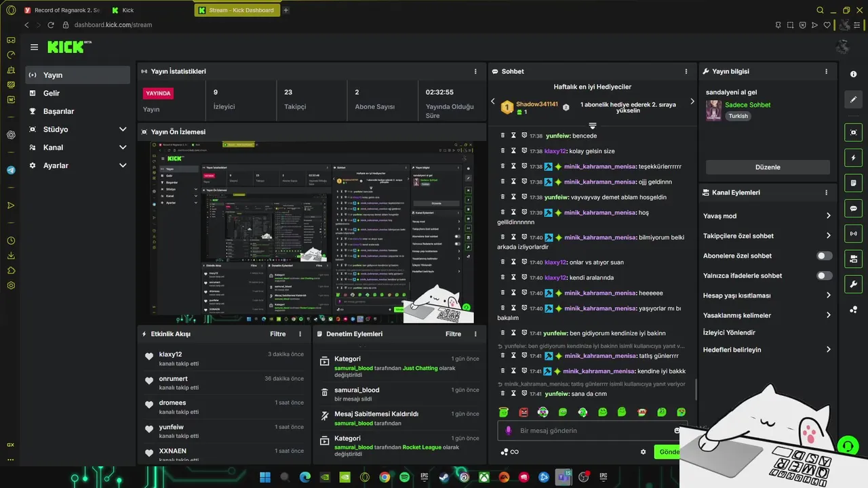Click the purple microphone icon in chat input
This screenshot has height=488, width=868.
[x=509, y=430]
